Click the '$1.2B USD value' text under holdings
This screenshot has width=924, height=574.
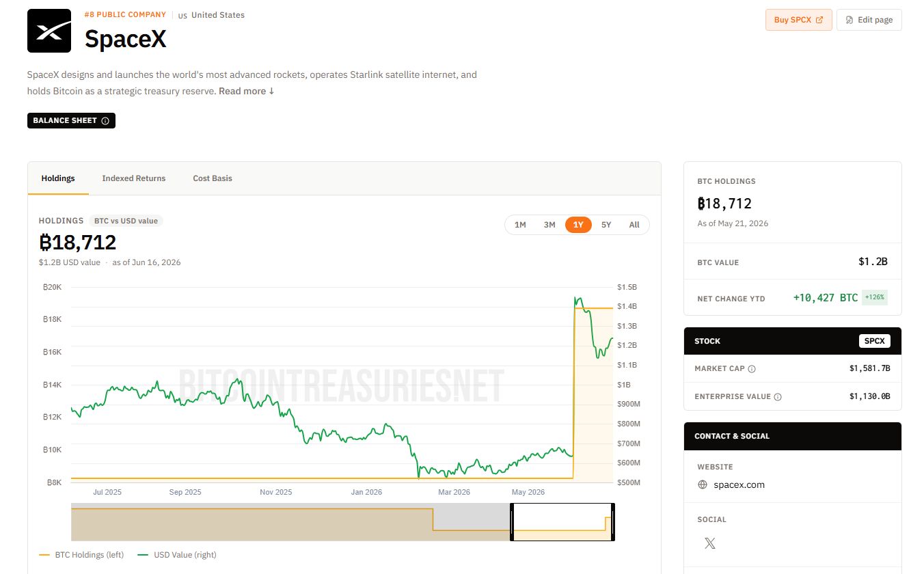[x=70, y=262]
